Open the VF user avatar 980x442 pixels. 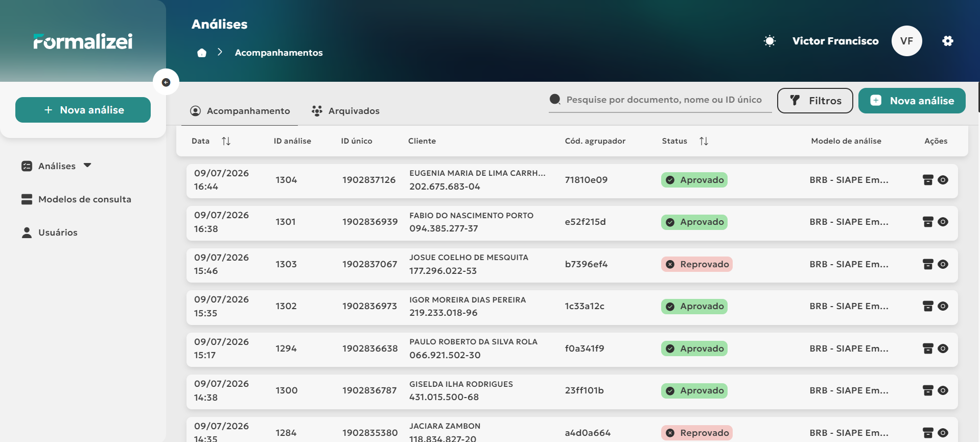click(x=907, y=41)
